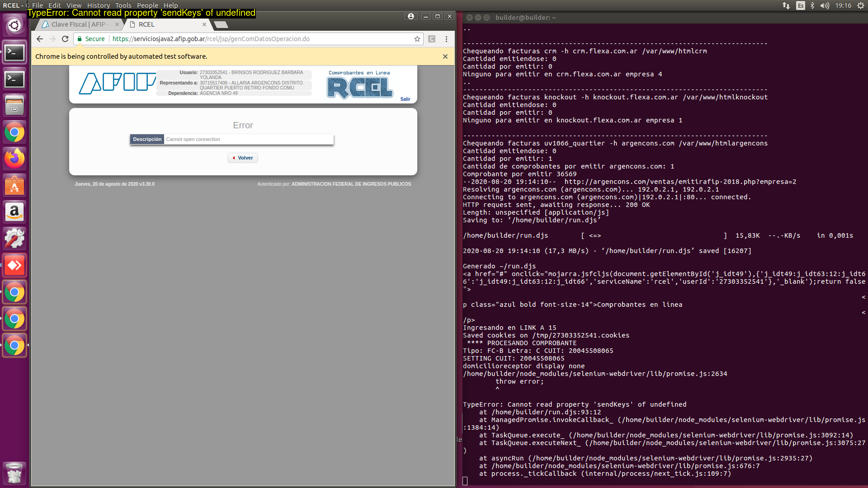Click 'Ingresando en LINK A 15' terminal line

[509, 328]
